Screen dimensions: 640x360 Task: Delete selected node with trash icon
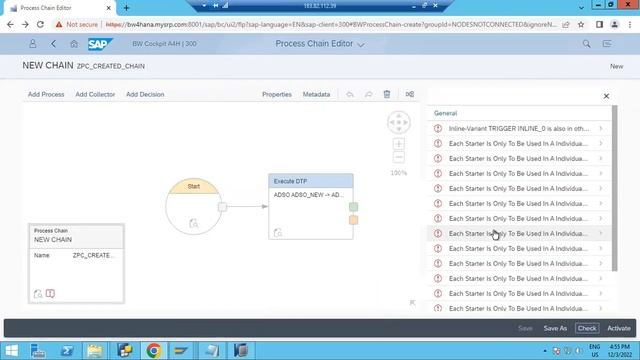click(x=387, y=94)
